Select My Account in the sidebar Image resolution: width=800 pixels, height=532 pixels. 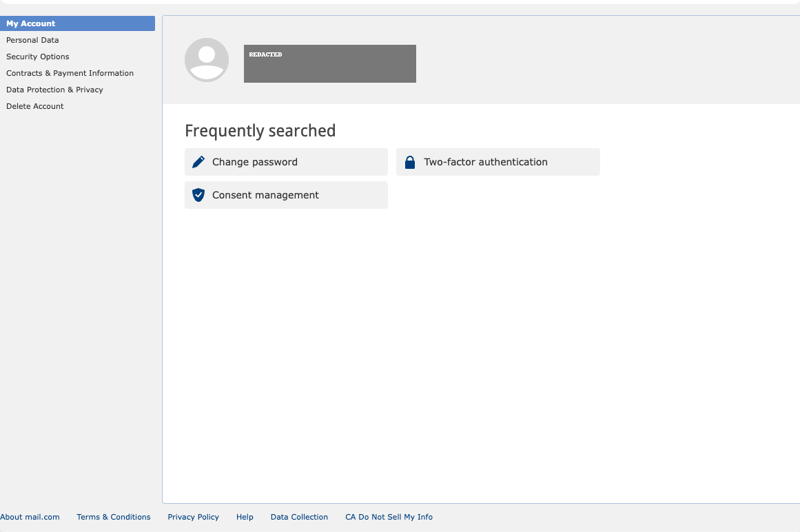point(78,23)
